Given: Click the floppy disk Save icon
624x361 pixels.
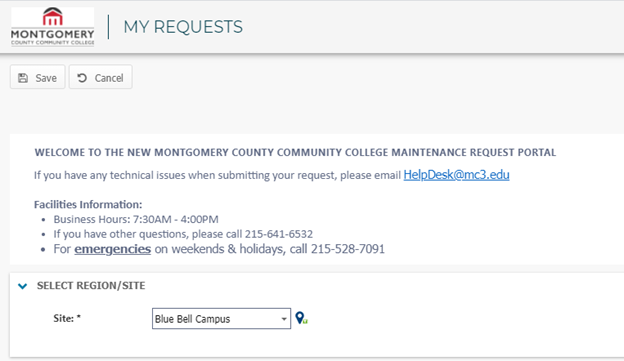Looking at the screenshot, I should tap(23, 78).
